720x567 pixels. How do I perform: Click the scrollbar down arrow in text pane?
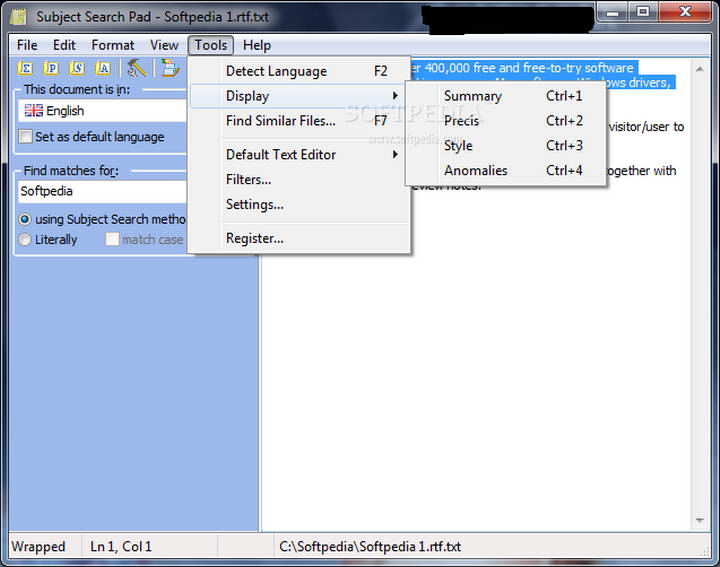pyautogui.click(x=700, y=520)
